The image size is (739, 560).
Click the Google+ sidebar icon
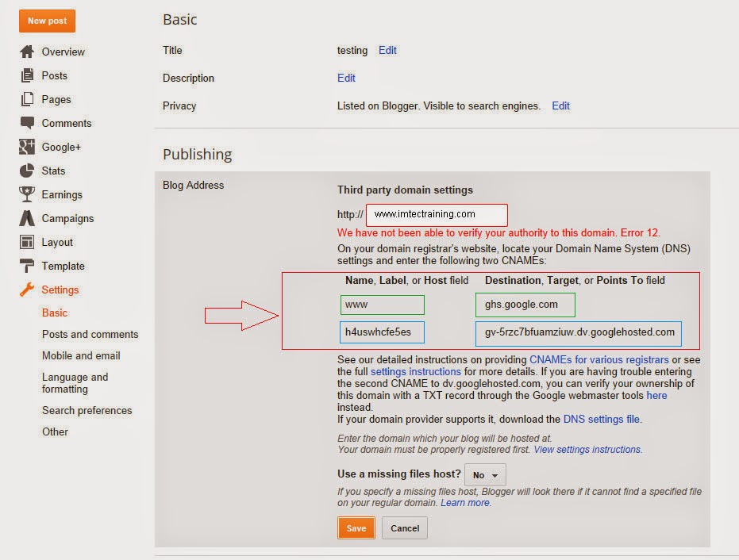click(x=27, y=147)
